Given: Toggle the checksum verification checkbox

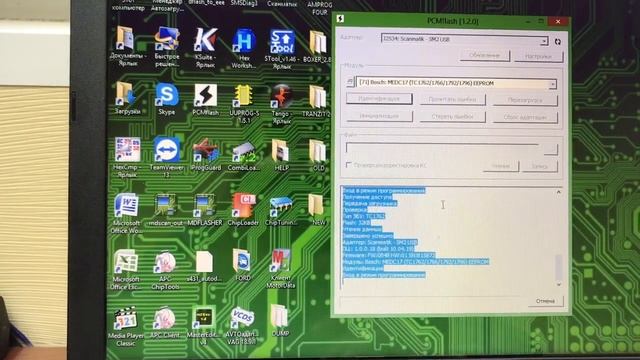Looking at the screenshot, I should click(x=348, y=164).
